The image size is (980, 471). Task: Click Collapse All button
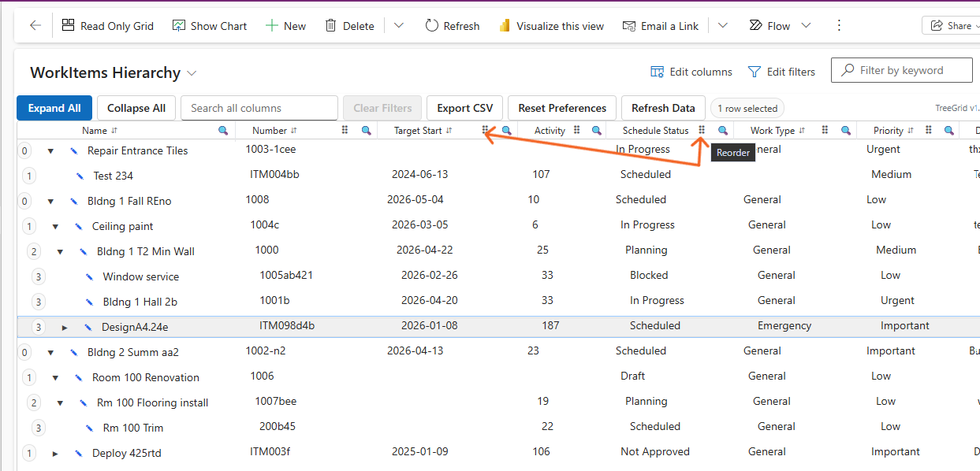[x=136, y=108]
